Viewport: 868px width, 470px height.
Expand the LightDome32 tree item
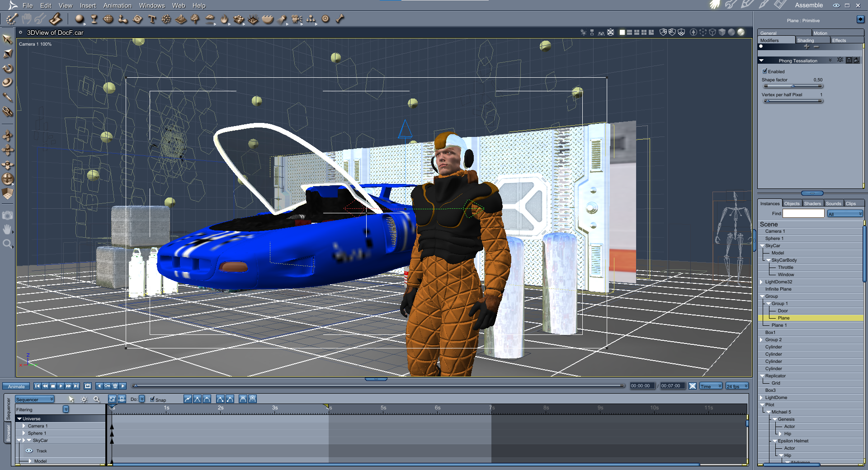(761, 282)
